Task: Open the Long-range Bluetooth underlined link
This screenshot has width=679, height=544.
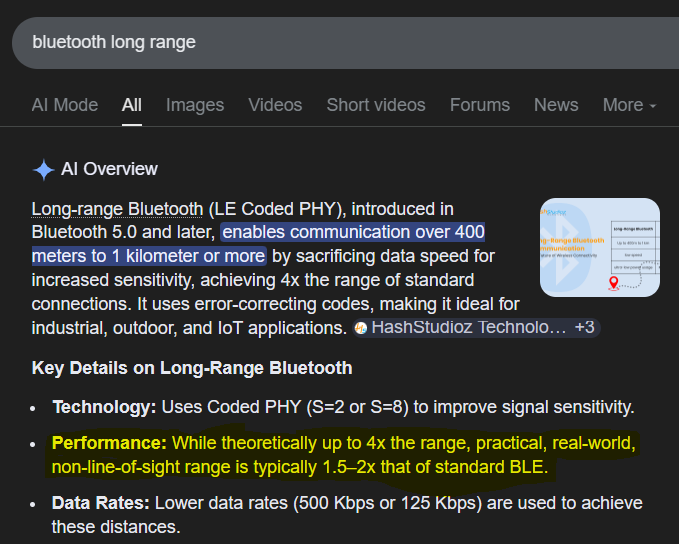Action: pos(117,209)
